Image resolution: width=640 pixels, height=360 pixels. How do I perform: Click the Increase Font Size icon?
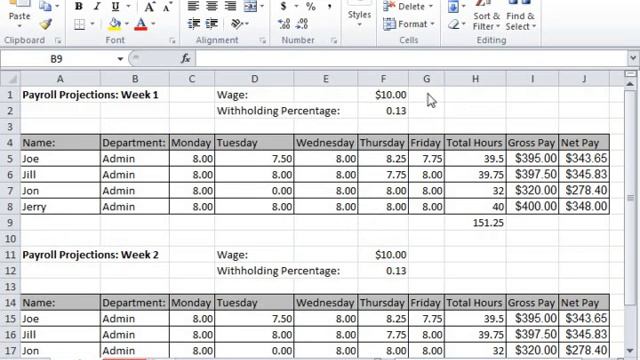click(x=149, y=6)
